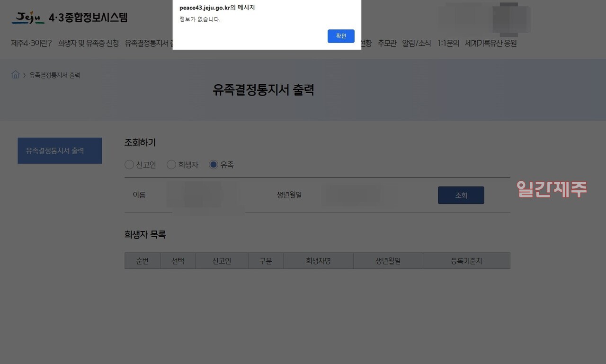Select the 희생자 radio button

[171, 164]
